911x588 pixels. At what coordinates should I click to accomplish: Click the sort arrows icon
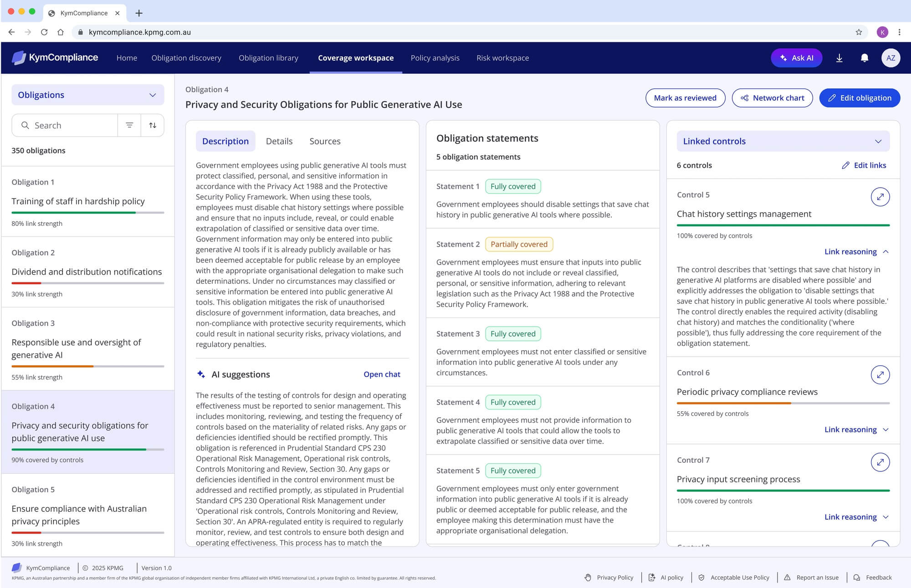coord(153,125)
